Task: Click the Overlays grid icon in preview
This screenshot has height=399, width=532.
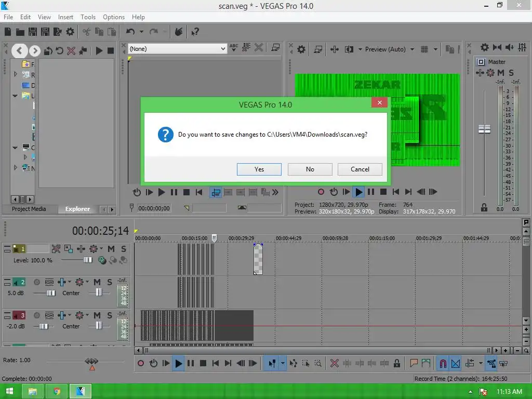Action: coord(424,49)
